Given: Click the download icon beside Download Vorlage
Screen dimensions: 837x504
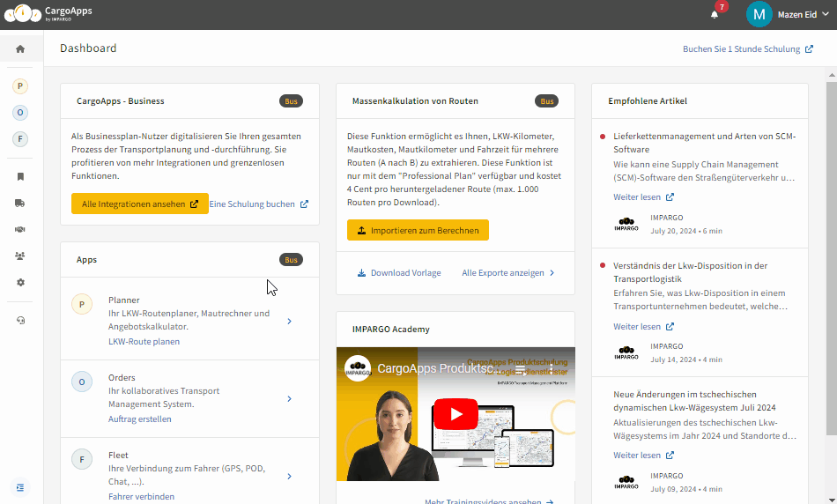Looking at the screenshot, I should coord(361,273).
